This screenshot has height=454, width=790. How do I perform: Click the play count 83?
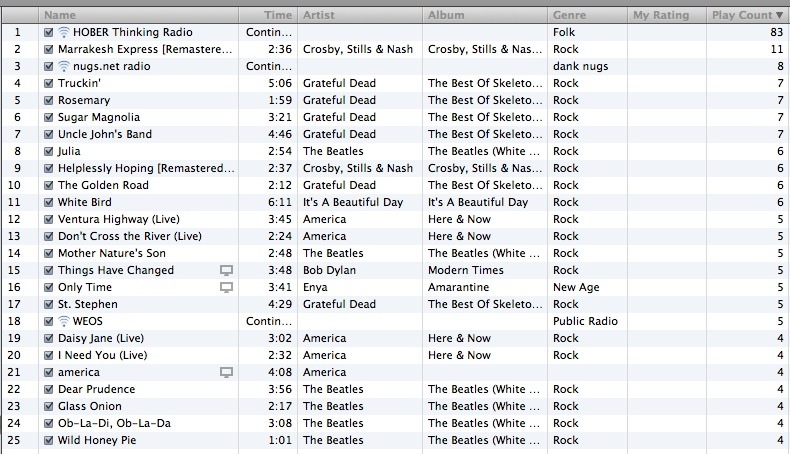point(776,32)
